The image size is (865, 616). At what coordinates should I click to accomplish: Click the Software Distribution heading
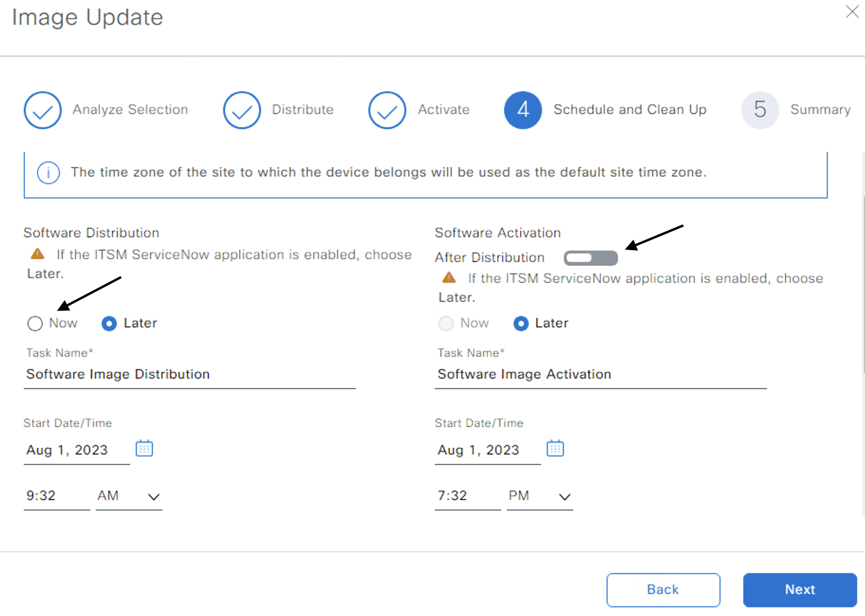click(91, 233)
